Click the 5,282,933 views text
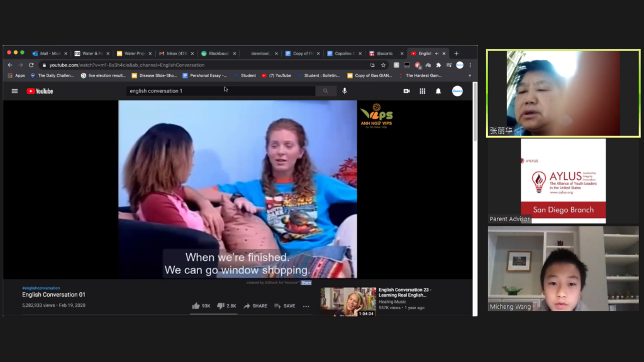This screenshot has width=644, height=362. (38, 305)
